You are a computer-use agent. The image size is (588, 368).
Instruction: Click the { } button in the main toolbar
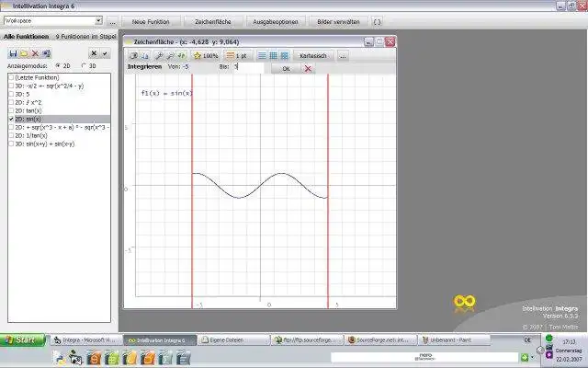(378, 22)
